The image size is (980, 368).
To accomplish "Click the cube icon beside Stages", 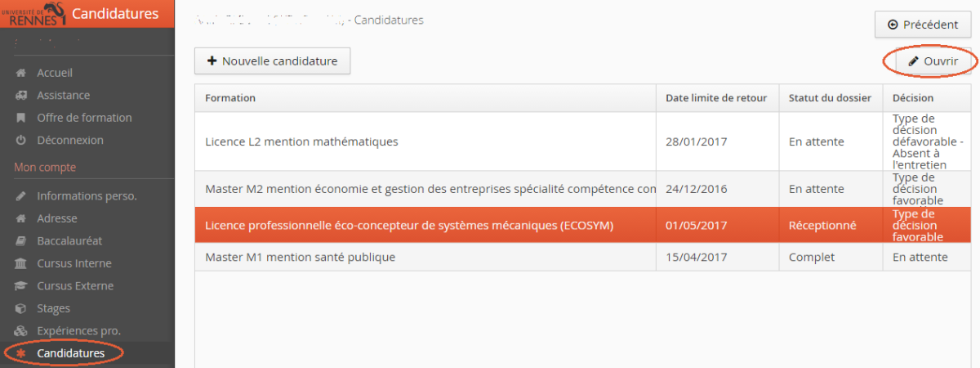I will (x=21, y=308).
